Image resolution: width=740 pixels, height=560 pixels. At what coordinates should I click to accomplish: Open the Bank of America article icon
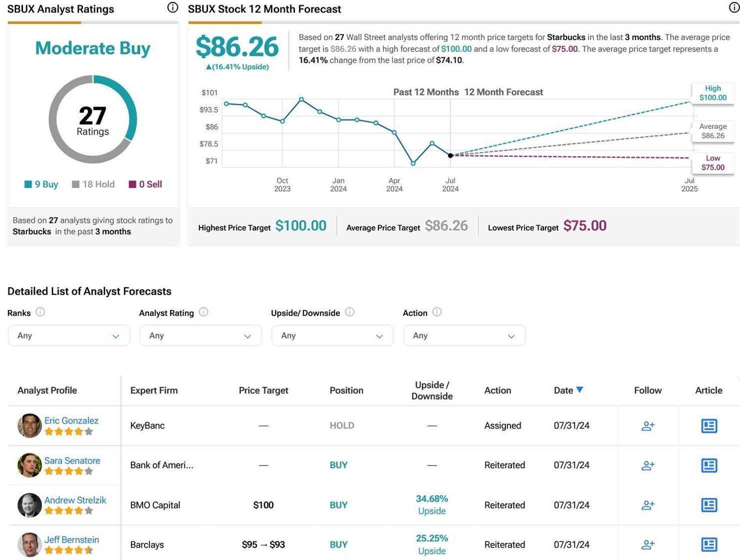(709, 465)
